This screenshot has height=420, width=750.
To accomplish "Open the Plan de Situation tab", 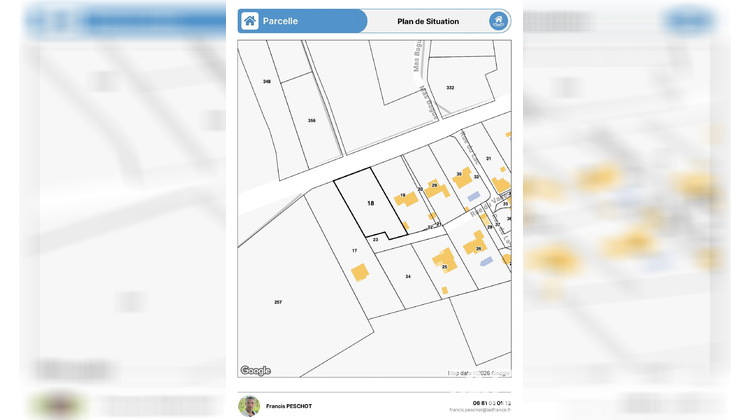I will coord(428,21).
